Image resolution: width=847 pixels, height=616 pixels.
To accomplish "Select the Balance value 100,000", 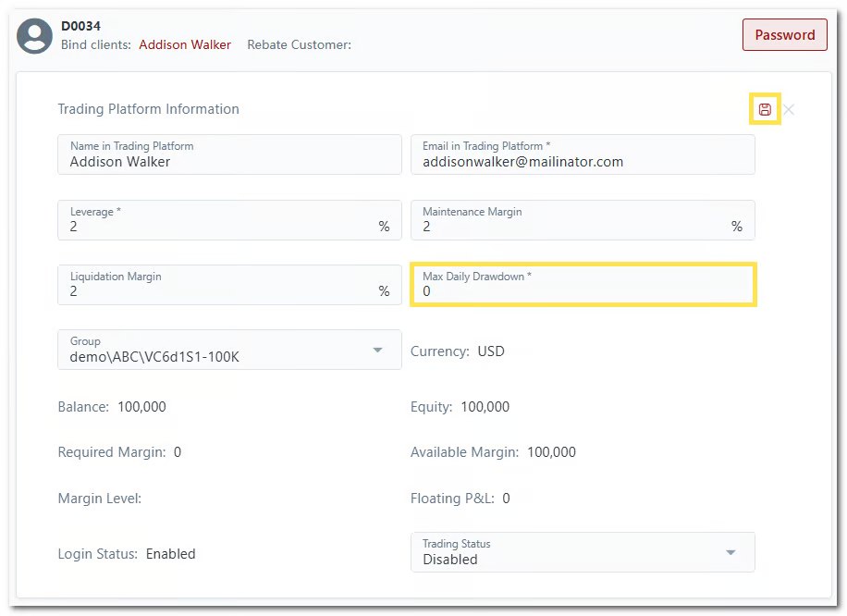I will (141, 407).
